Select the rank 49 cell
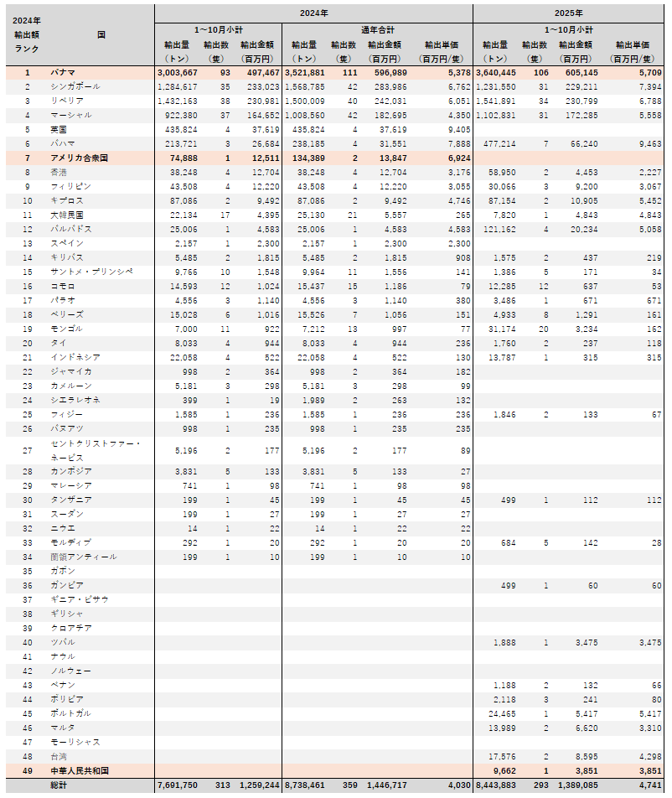Image resolution: width=672 pixels, height=798 pixels. click(27, 770)
